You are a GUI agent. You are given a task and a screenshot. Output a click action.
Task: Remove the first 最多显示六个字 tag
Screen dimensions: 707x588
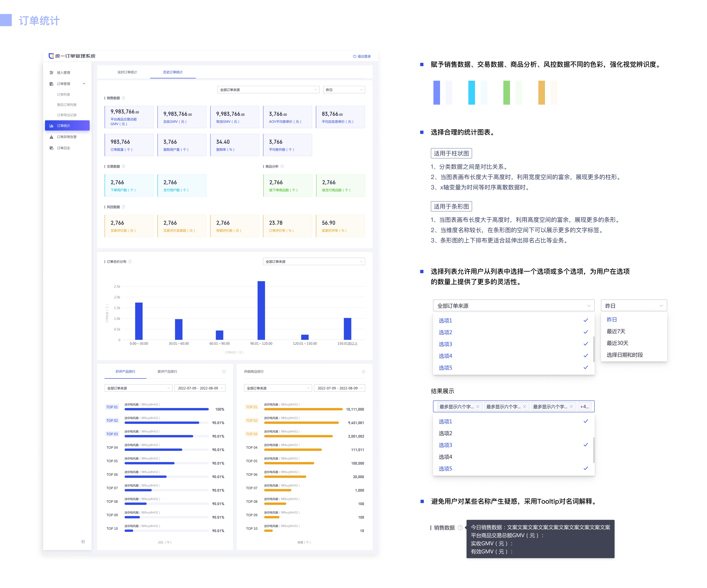point(477,407)
